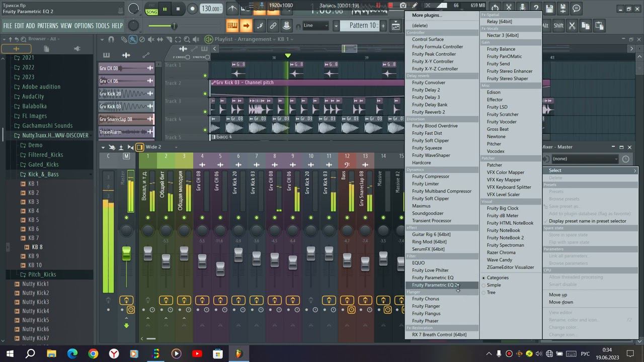The height and width of the screenshot is (362, 644).
Task: Click the fader of mixer track 5
Action: pyautogui.click(x=220, y=268)
